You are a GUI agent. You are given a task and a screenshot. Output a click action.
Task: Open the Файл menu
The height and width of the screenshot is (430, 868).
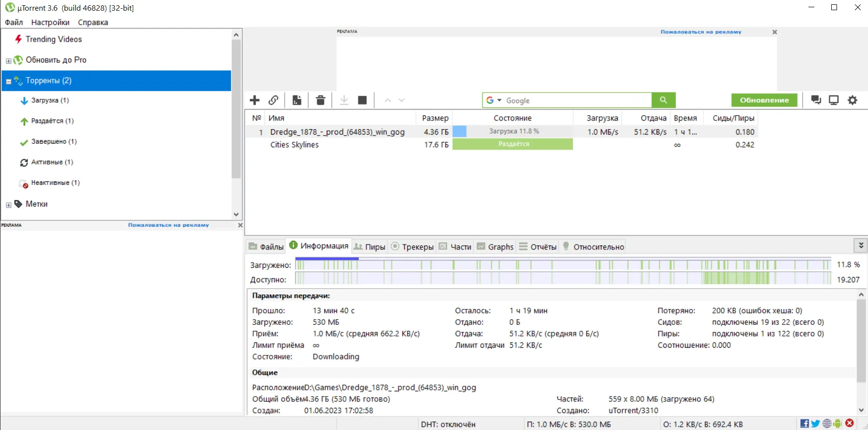[x=14, y=22]
